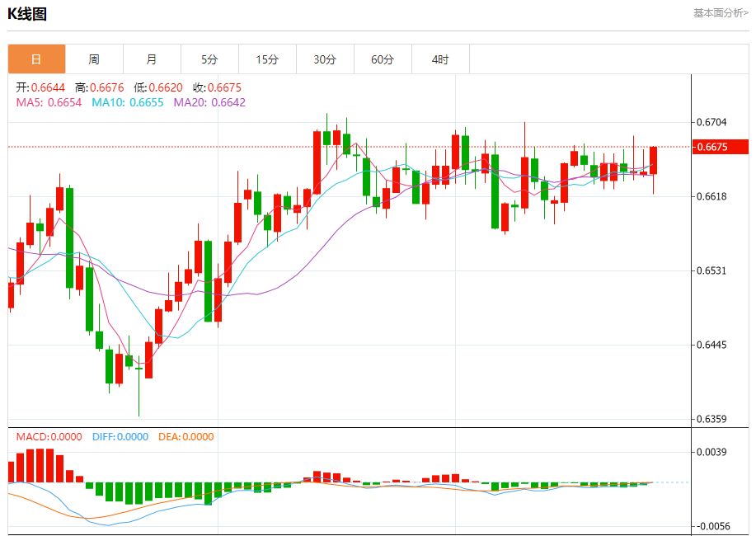Switch to the 周 weekly tab
The height and width of the screenshot is (536, 756).
(x=94, y=59)
